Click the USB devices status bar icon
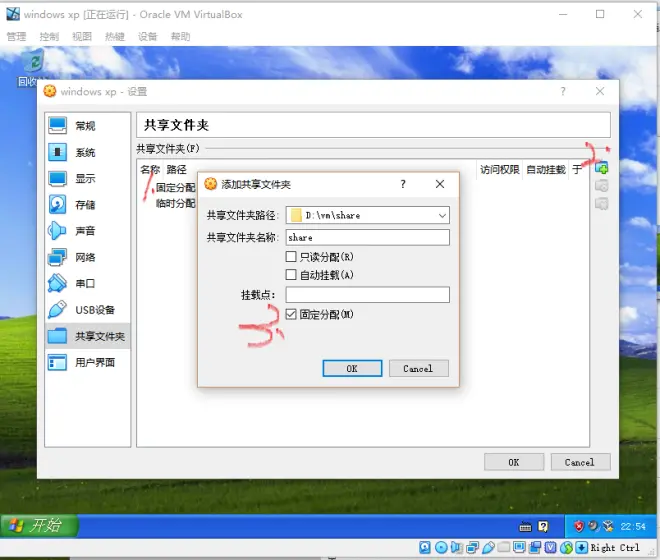This screenshot has height=560, width=660. (x=488, y=547)
